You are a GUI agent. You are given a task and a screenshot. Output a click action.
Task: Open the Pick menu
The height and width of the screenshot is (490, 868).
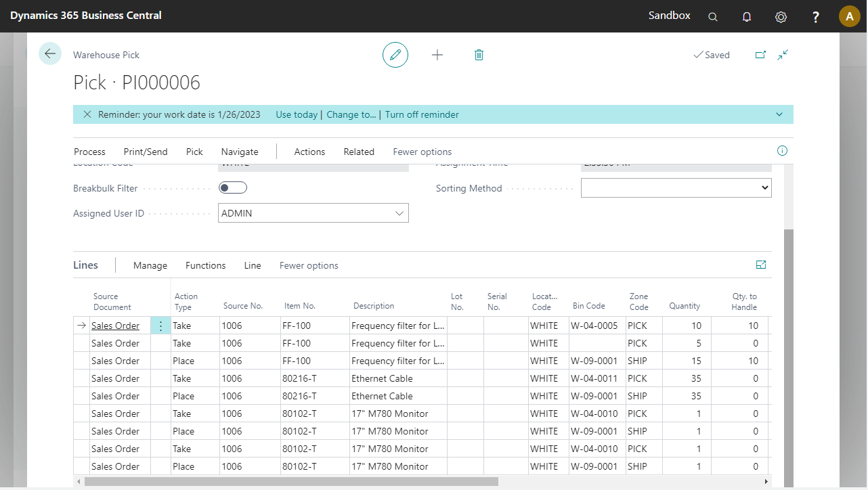coord(194,152)
